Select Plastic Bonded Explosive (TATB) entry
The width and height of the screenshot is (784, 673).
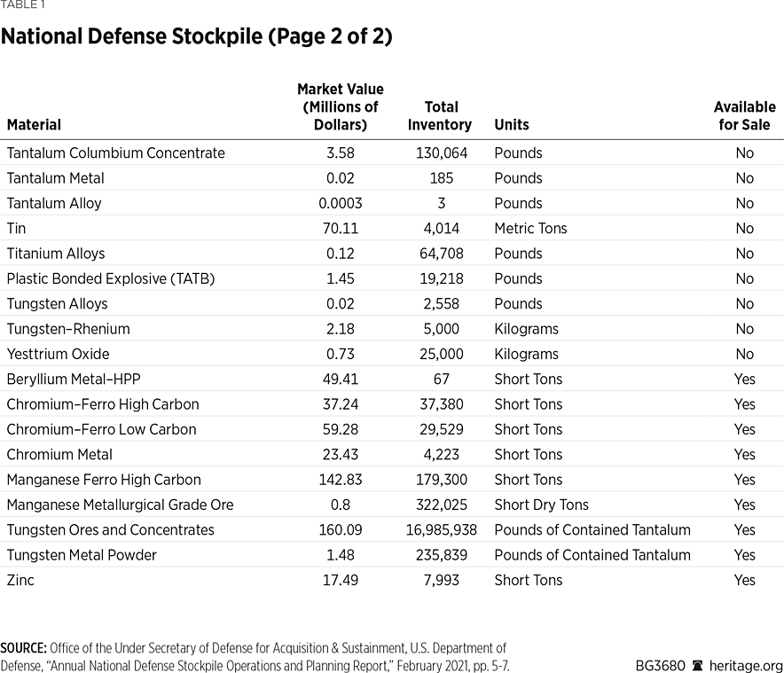click(x=111, y=278)
